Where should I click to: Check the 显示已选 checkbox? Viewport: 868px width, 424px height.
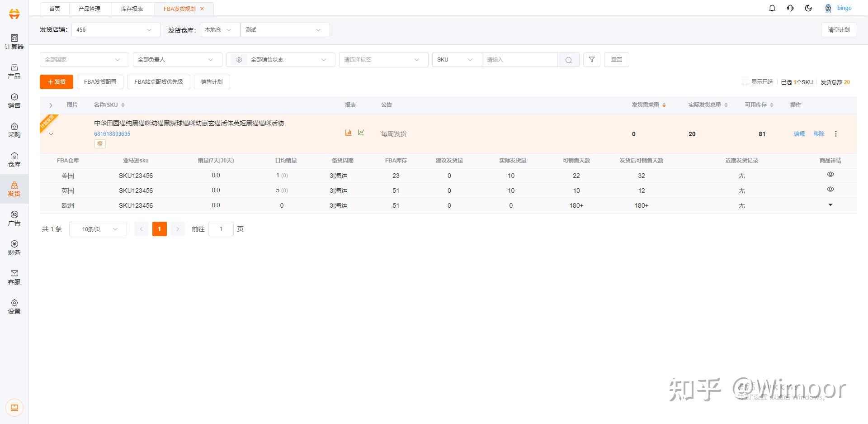pyautogui.click(x=745, y=82)
